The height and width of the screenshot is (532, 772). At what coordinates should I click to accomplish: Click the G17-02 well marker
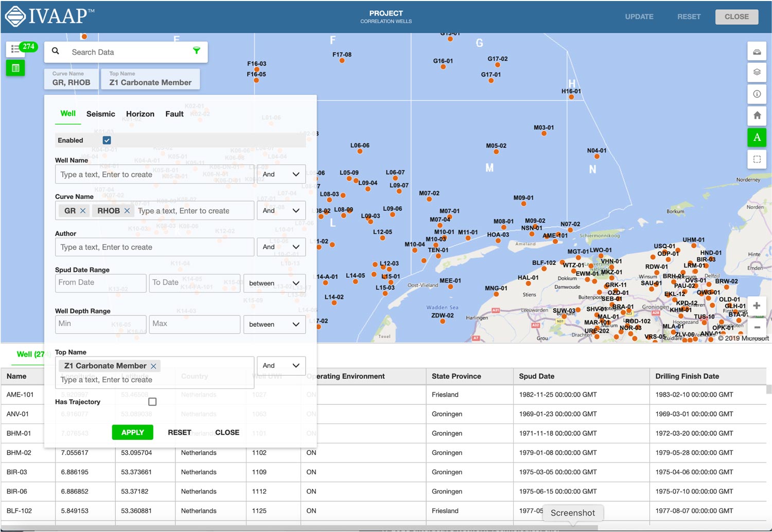point(497,65)
